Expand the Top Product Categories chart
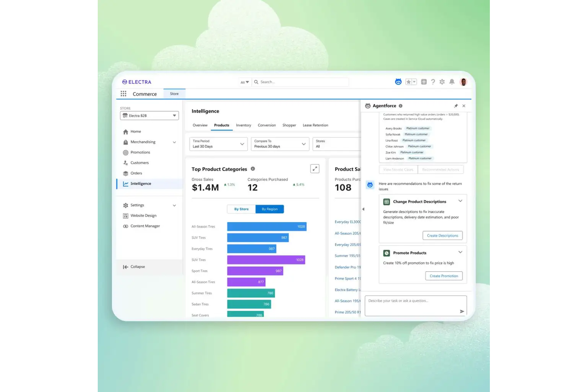Screen dimensions: 588x392 [x=315, y=169]
